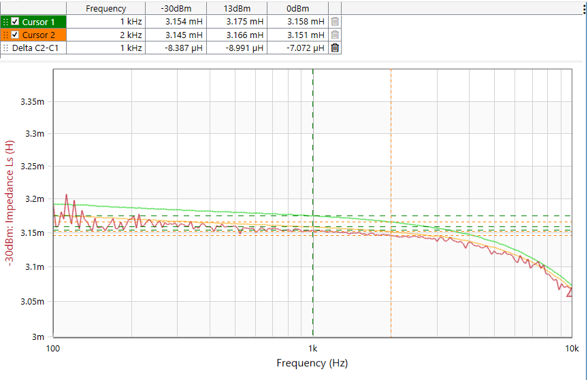The height and width of the screenshot is (380, 588).
Task: Select the -8.991 µH delta cell
Action: tap(237, 48)
